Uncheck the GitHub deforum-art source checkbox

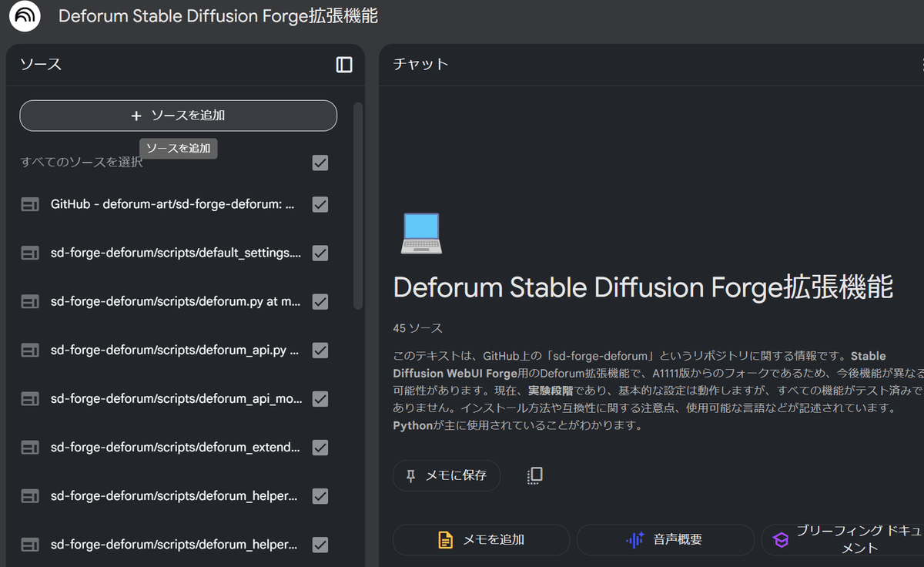pyautogui.click(x=320, y=204)
